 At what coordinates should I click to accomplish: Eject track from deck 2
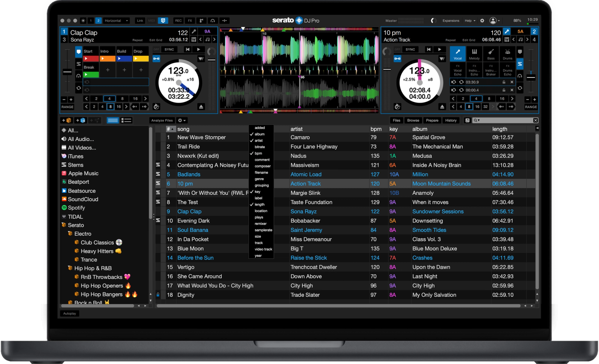(442, 107)
